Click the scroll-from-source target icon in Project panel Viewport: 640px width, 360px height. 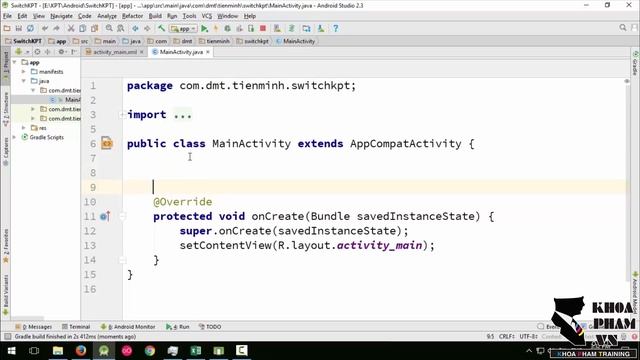point(38,52)
